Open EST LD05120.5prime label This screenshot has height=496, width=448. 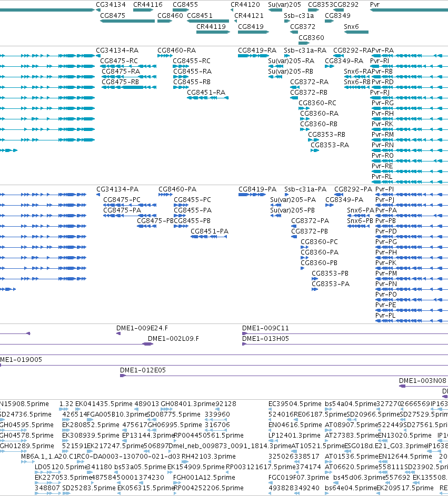point(60,467)
